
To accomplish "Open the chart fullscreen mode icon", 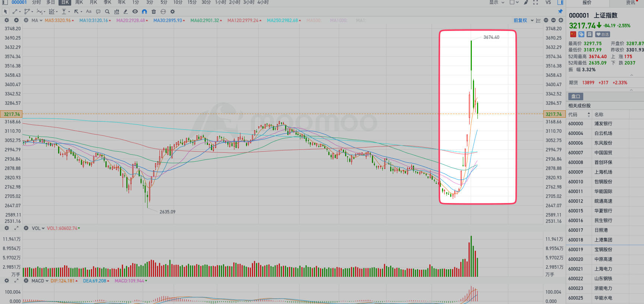I will pos(536,2).
